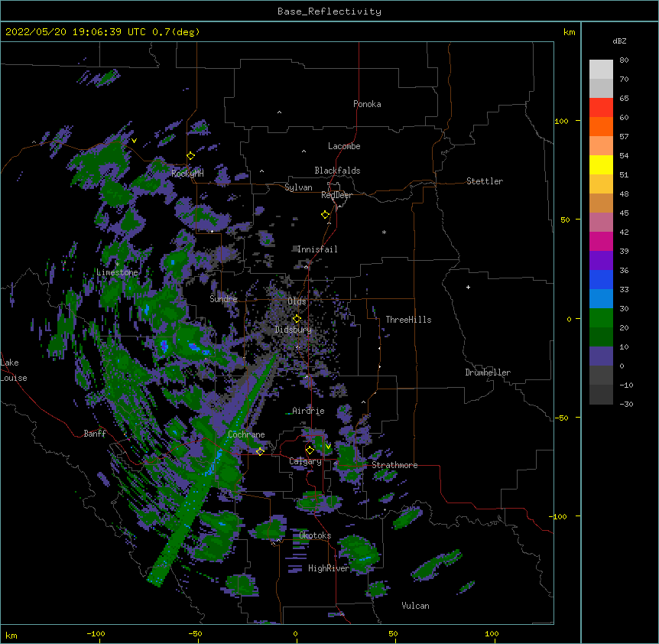659x644 pixels.
Task: Select the Innisfail label
Action: 317,249
